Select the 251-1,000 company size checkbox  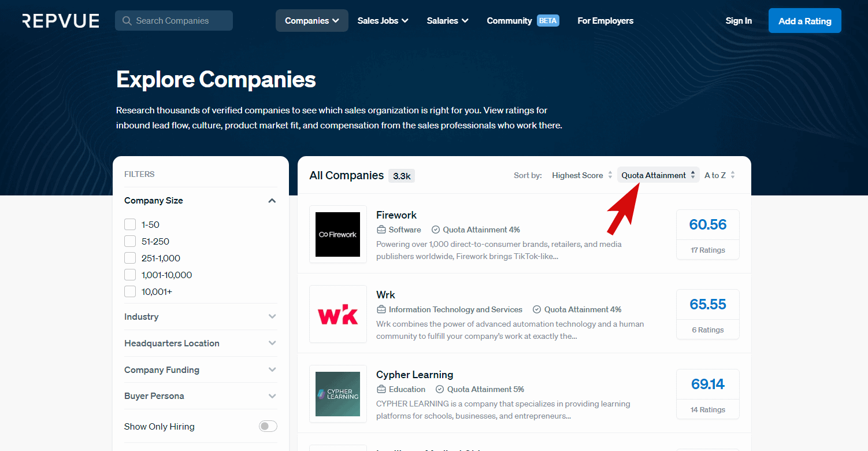coord(130,258)
